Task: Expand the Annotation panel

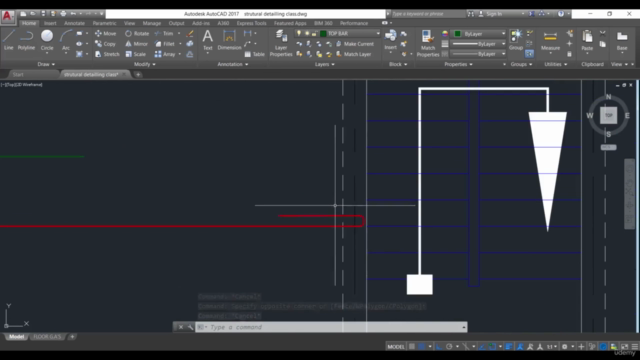Action: coord(232,64)
